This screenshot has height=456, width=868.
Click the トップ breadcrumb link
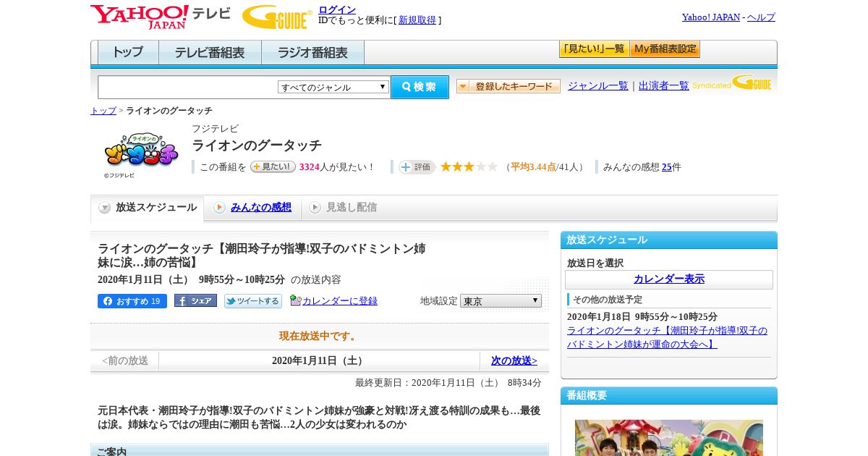coord(103,111)
